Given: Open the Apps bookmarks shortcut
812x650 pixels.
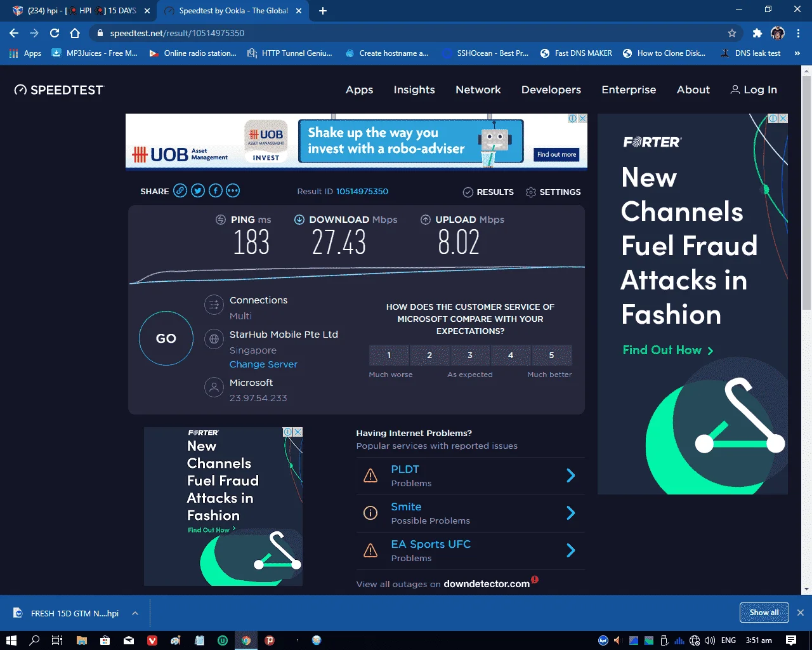Looking at the screenshot, I should pyautogui.click(x=25, y=53).
